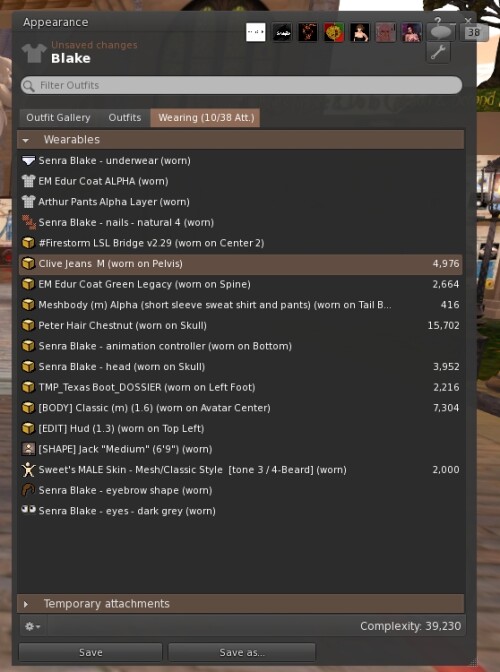This screenshot has height=672, width=500.
Task: Click the shirt icon beside EM Edur Coat ALPHA
Action: (x=28, y=181)
